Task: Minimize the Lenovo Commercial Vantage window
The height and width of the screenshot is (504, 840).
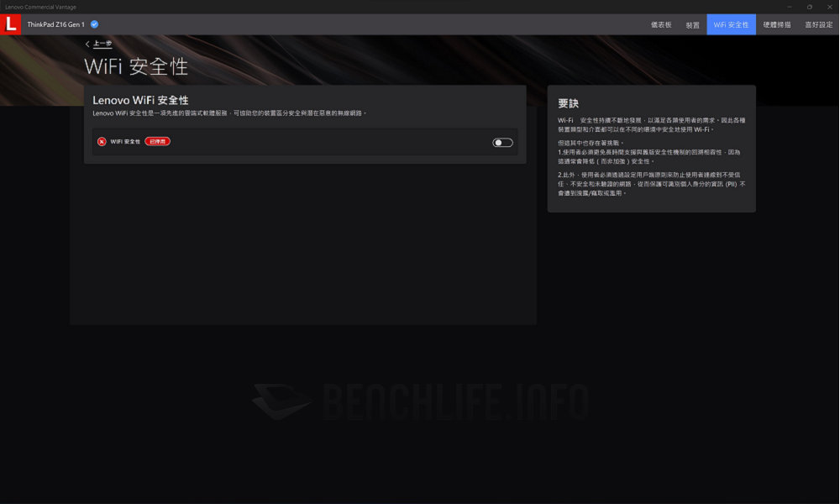Action: click(790, 7)
